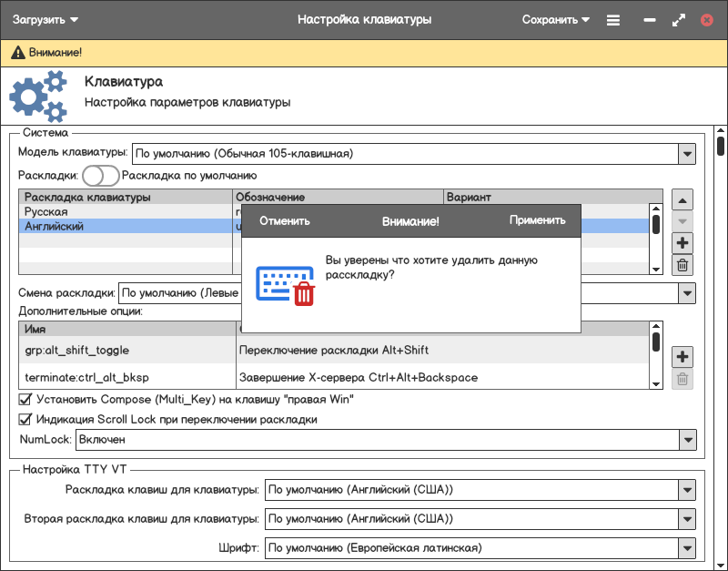Open the Загрузить menu
This screenshot has width=728, height=571.
point(45,19)
